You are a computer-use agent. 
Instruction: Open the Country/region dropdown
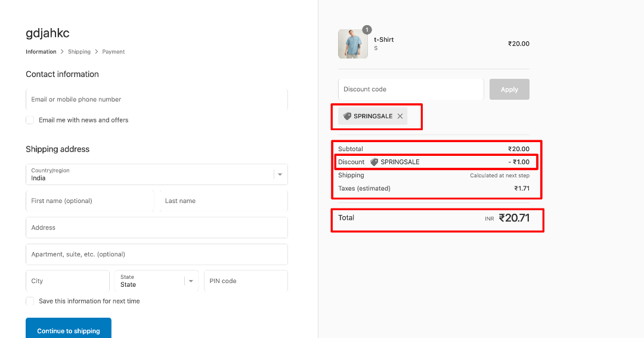[156, 174]
